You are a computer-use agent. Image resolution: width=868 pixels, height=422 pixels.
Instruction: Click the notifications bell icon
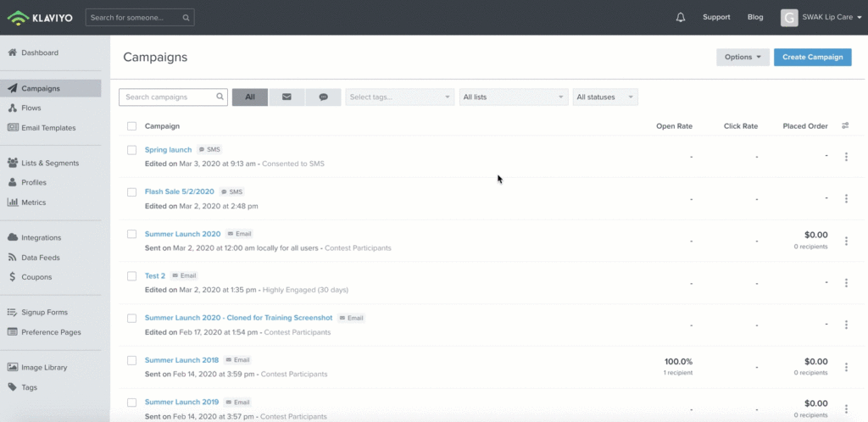(680, 18)
